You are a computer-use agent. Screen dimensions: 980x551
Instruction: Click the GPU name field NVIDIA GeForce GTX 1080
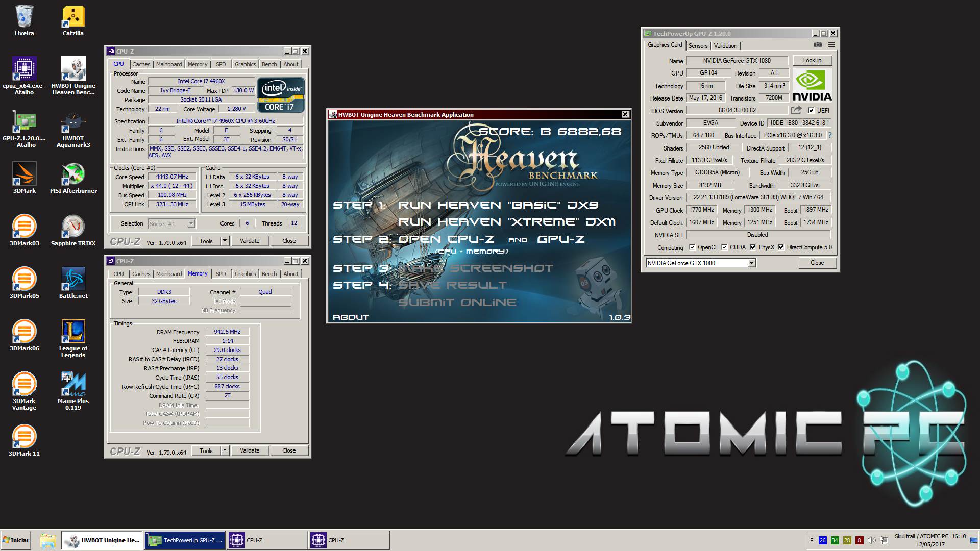tap(737, 61)
